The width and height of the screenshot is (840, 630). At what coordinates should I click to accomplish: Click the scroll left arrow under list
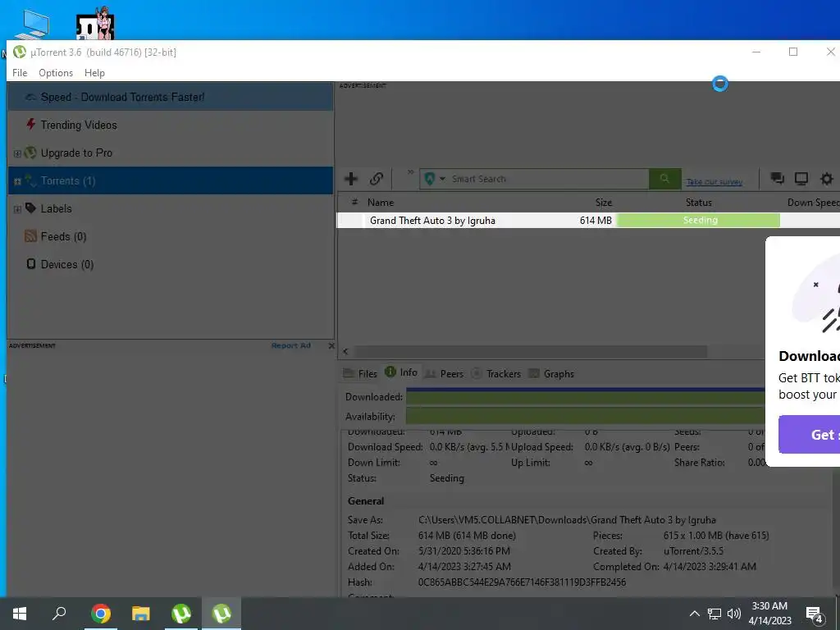point(345,351)
